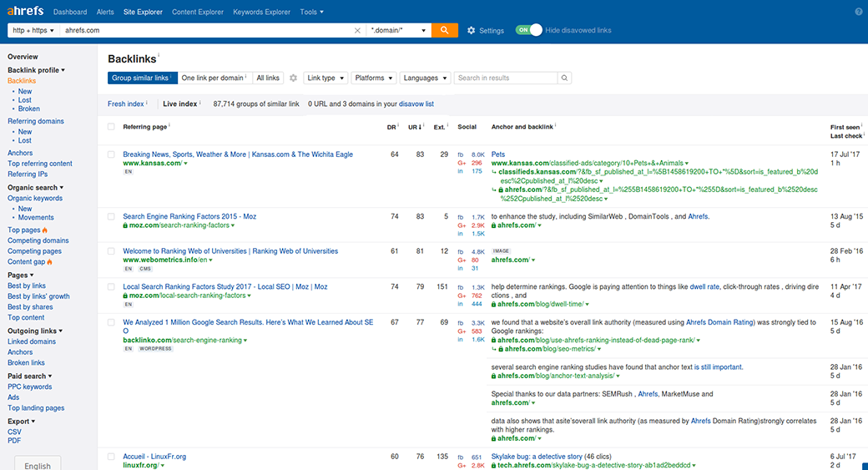Screen dimensions: 868x470
Task: Select One link per domain
Action: (x=213, y=78)
